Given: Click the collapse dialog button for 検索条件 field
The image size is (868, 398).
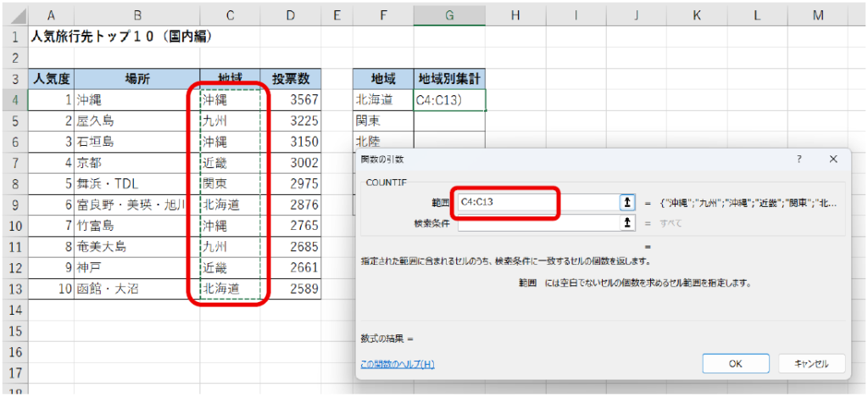Looking at the screenshot, I should (x=627, y=222).
